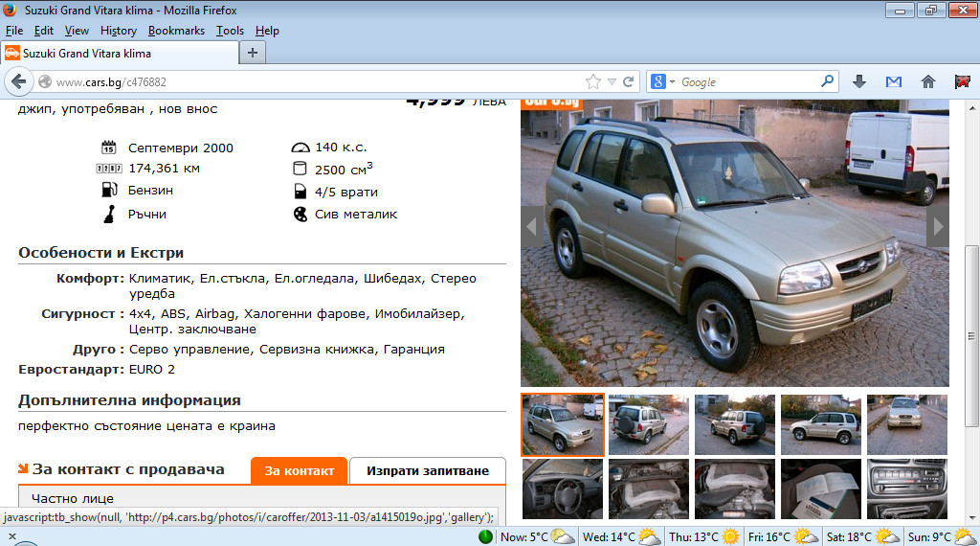This screenshot has height=546, width=980.
Task: Click the Особености и Екстри heading
Action: [x=100, y=253]
